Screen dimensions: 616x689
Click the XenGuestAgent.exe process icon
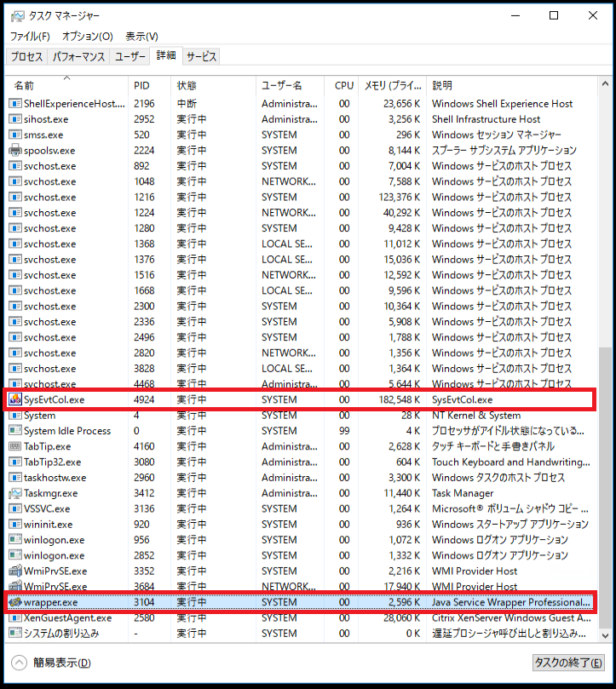point(15,617)
